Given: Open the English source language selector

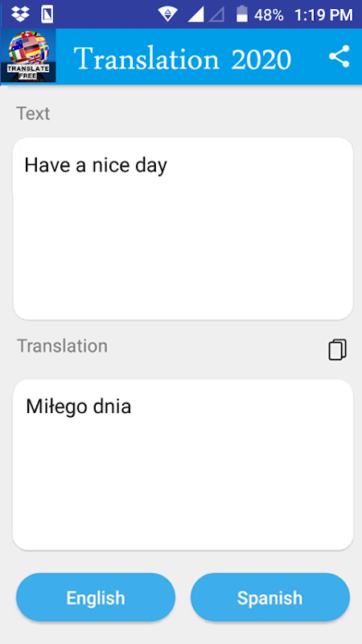Looking at the screenshot, I should pos(96,597).
